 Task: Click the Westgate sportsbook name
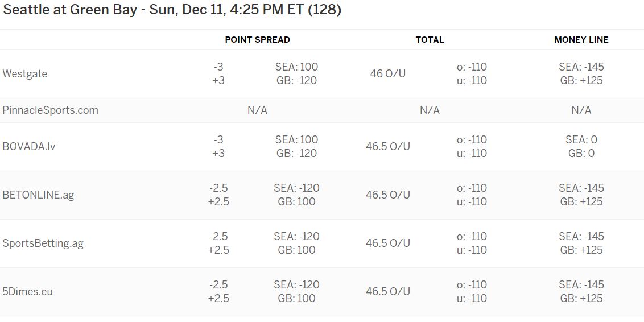click(x=24, y=74)
